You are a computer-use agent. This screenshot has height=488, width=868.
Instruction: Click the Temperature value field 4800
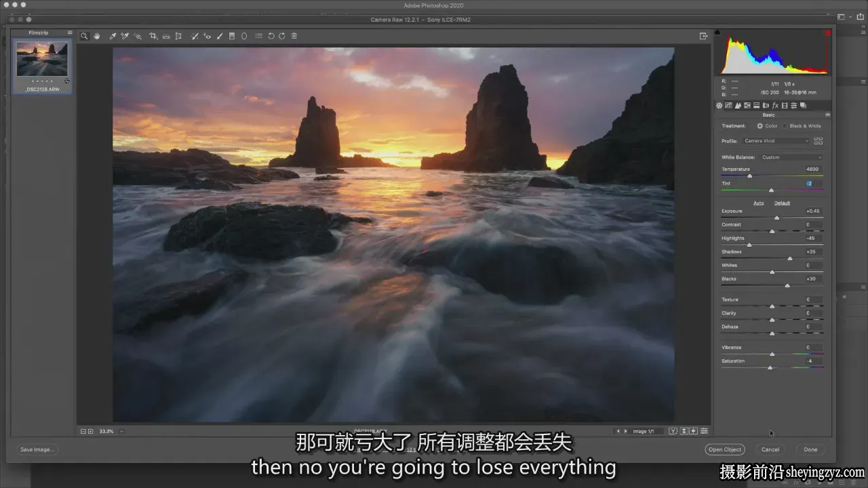812,169
